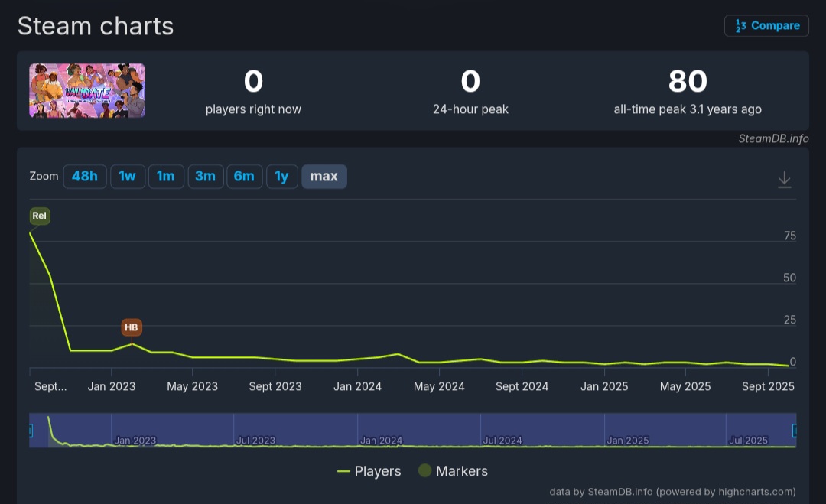Click the 'Jan 2025' main axis label
The height and width of the screenshot is (504, 826).
tap(603, 386)
